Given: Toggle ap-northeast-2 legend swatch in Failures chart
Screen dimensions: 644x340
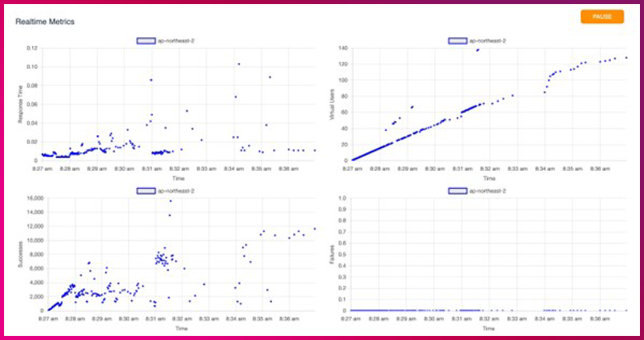Looking at the screenshot, I should 456,191.
